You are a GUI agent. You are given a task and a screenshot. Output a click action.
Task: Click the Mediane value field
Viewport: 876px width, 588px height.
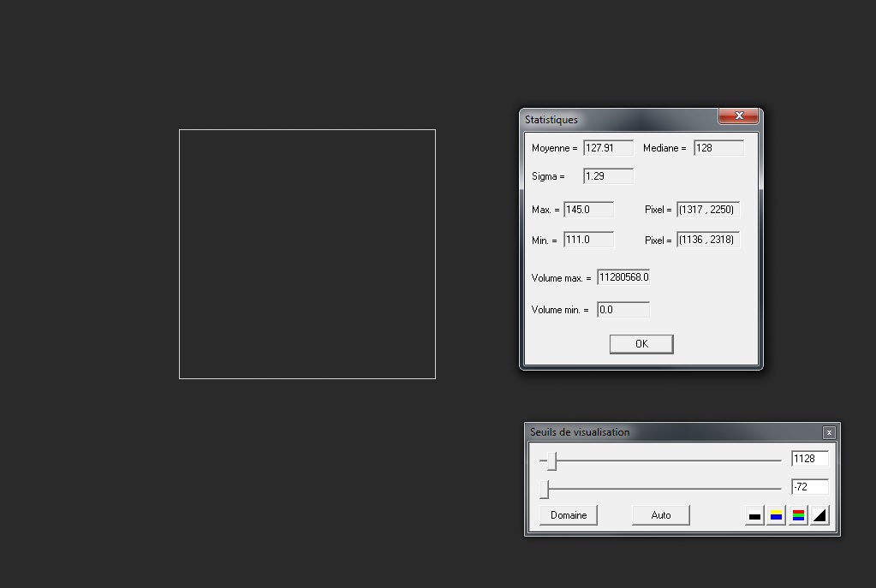(718, 148)
